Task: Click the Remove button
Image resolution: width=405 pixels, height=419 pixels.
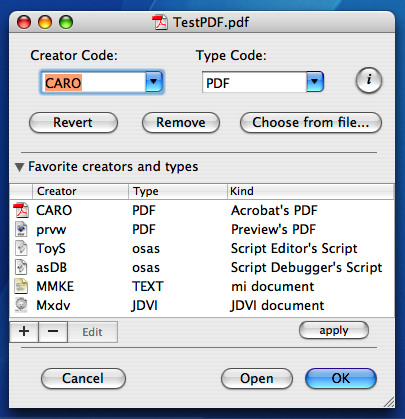Action: [181, 122]
